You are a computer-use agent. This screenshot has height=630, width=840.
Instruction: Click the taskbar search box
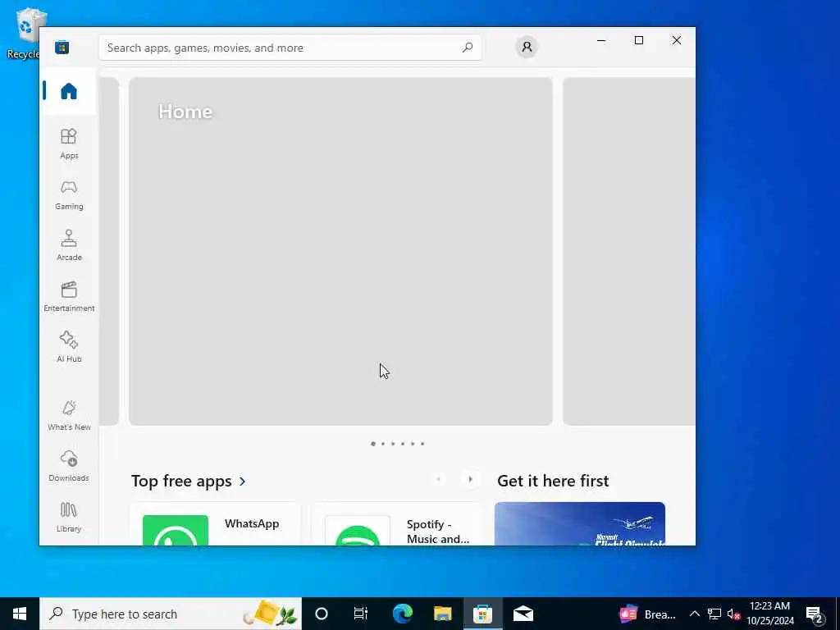click(171, 614)
